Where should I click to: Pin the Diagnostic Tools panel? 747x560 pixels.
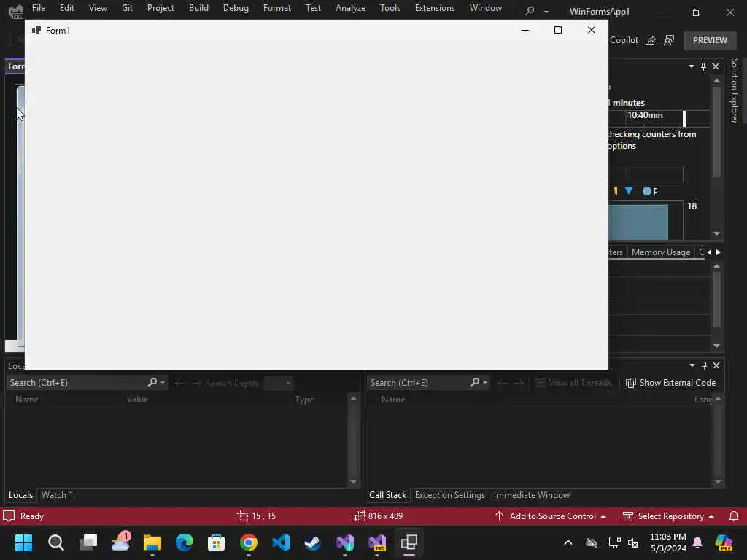703,66
